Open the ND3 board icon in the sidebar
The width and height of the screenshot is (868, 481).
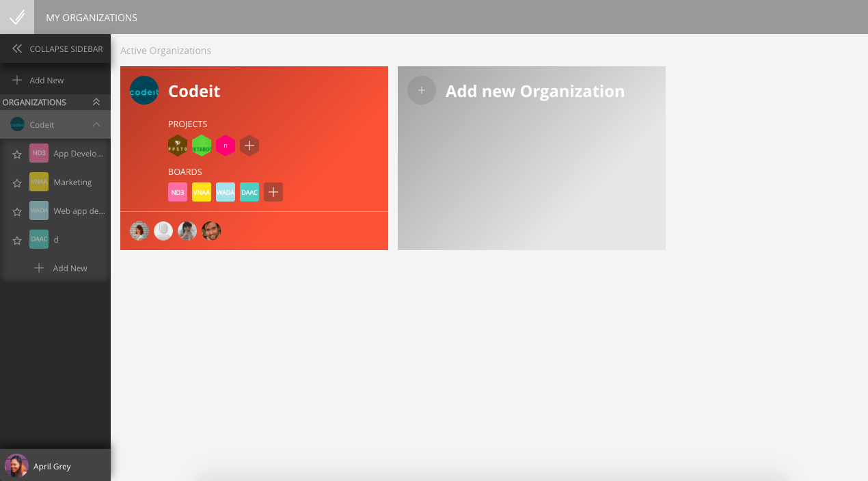[x=39, y=153]
